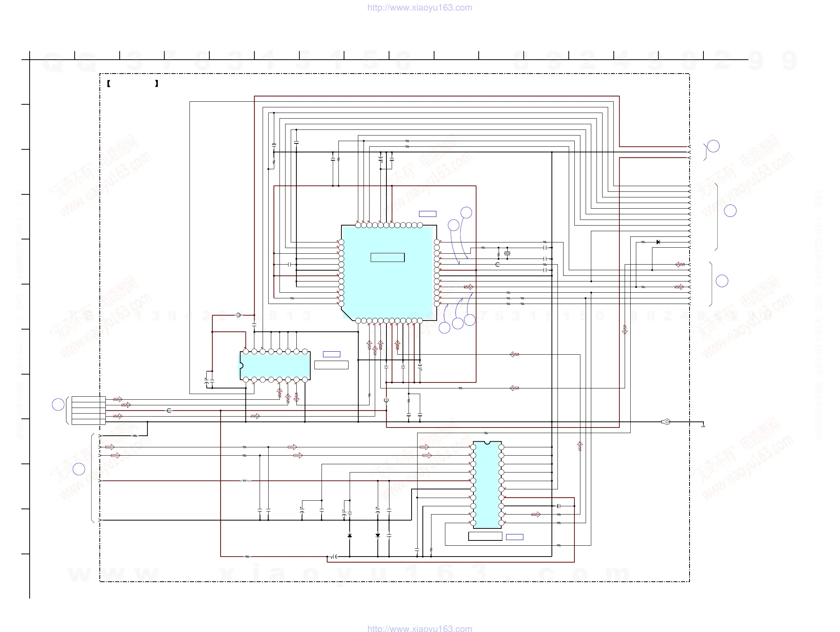The image size is (840, 632).
Task: Click the opening bracket at frame's top-left
Action: pyautogui.click(x=108, y=84)
